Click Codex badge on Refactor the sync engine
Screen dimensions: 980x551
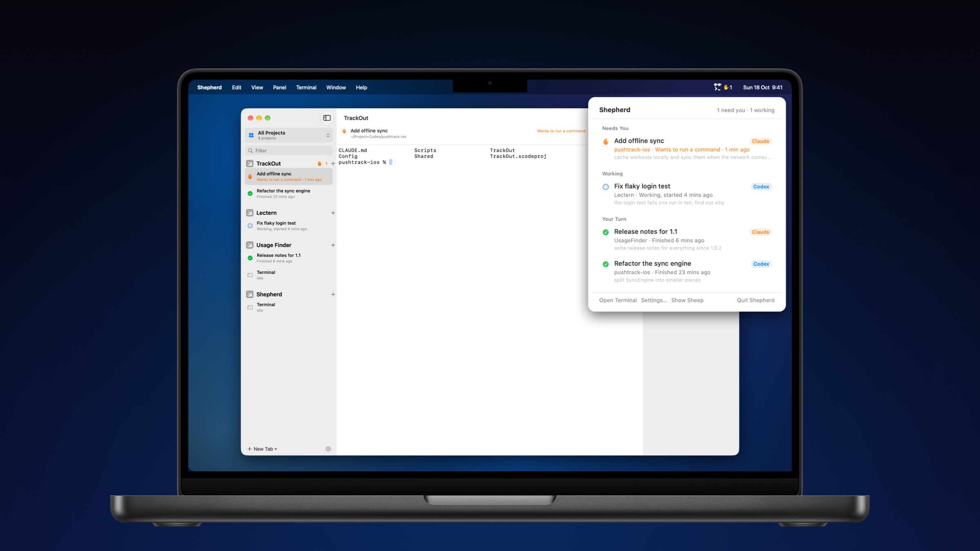761,264
